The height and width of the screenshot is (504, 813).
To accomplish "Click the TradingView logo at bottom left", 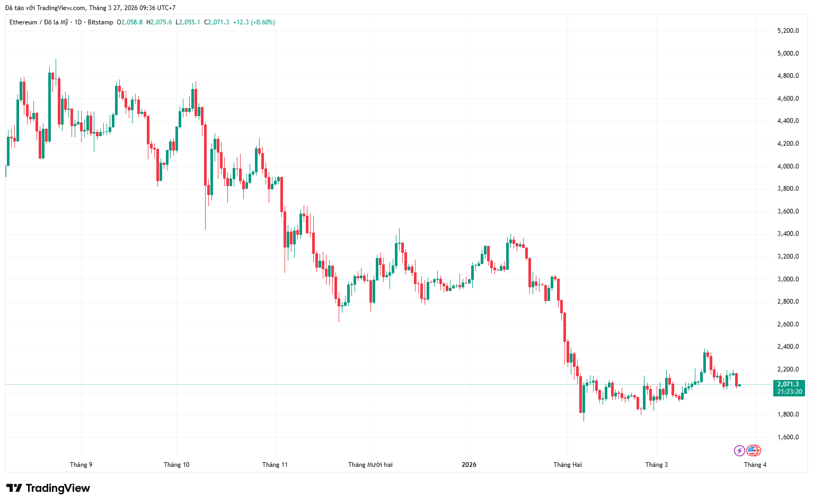I will [x=48, y=488].
